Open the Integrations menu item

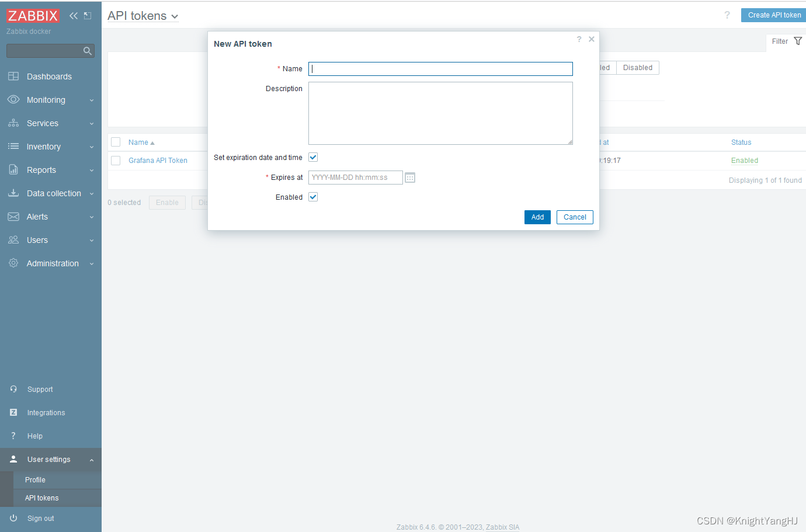[51, 413]
